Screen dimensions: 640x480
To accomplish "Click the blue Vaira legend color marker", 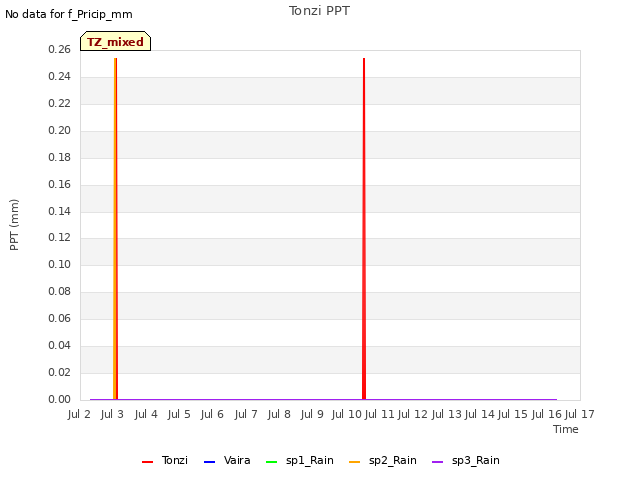I will tap(209, 462).
